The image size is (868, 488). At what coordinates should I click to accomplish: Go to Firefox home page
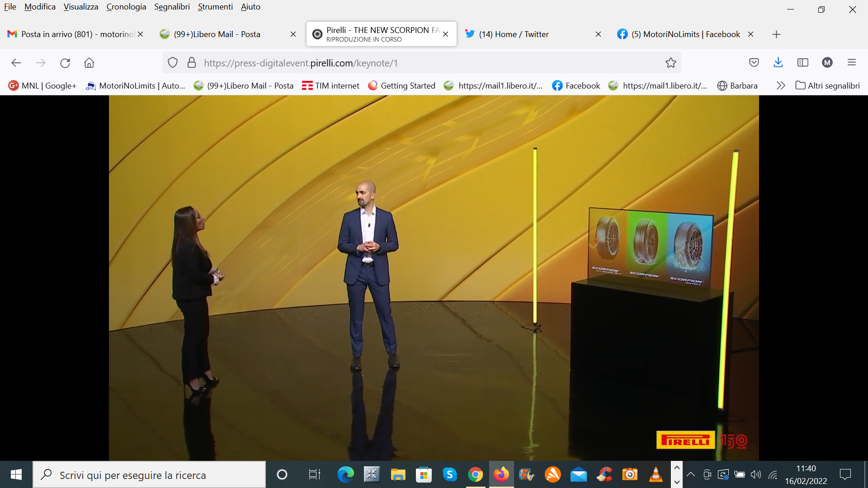point(89,63)
